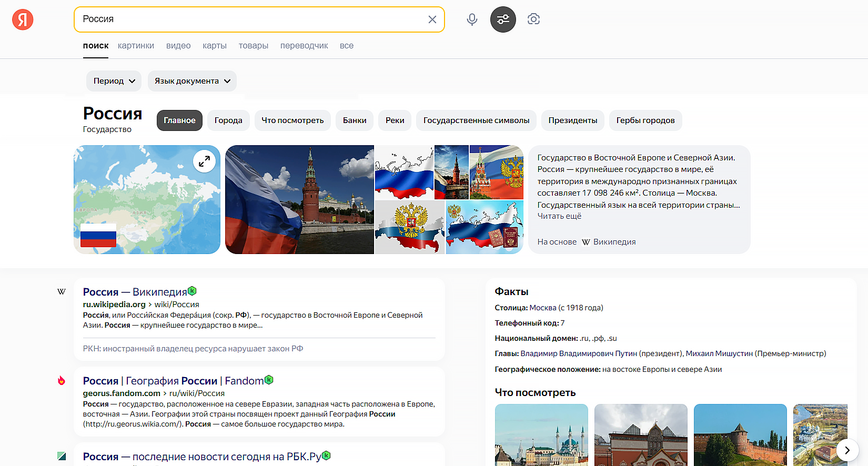Click the georus.fandom.com URL link
868x466 pixels.
pyautogui.click(x=122, y=393)
